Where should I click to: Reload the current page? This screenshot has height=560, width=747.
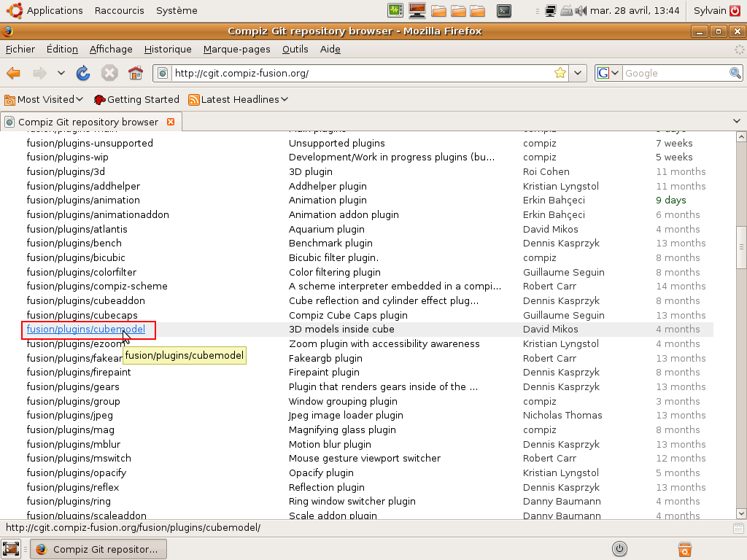(x=83, y=73)
